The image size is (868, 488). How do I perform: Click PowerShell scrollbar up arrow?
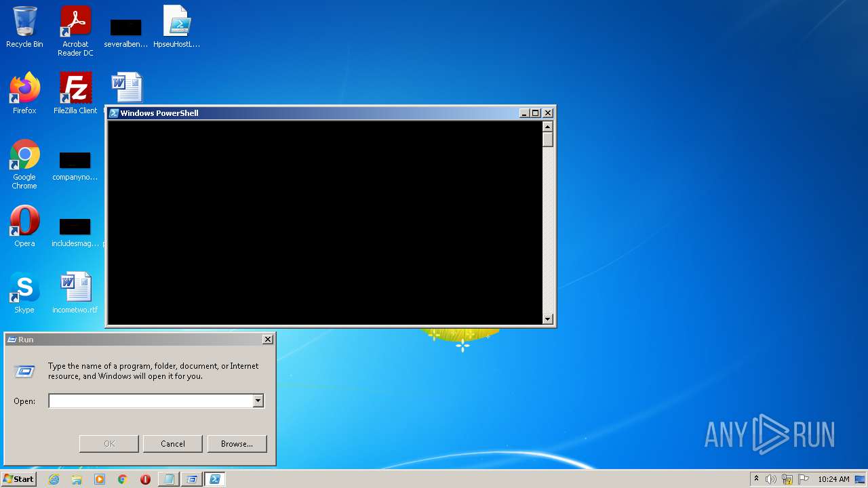coord(548,127)
